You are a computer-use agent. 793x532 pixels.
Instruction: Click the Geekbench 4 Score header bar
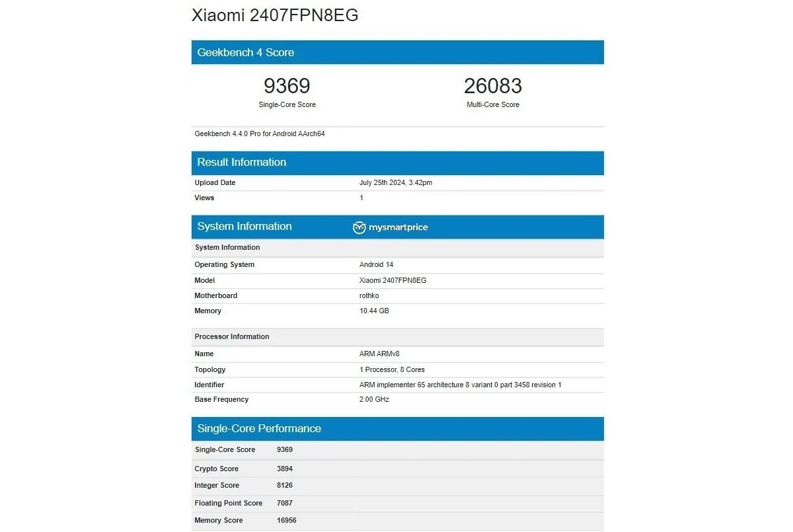point(397,52)
